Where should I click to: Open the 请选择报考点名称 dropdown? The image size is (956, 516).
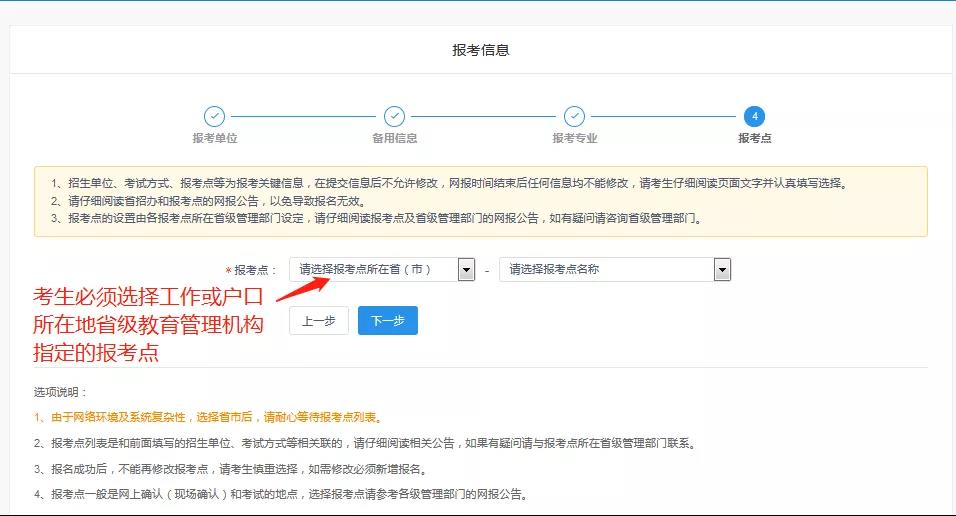(x=615, y=269)
